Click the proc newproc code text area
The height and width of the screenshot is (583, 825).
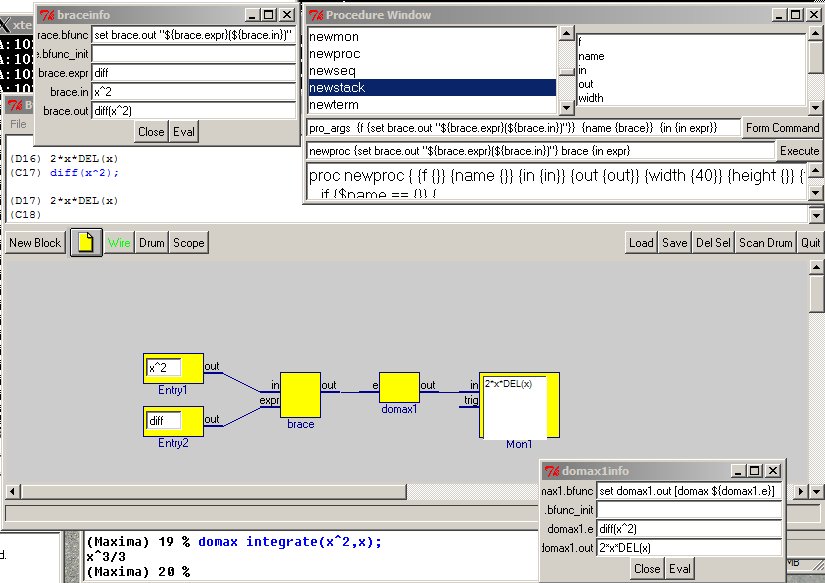click(x=557, y=182)
